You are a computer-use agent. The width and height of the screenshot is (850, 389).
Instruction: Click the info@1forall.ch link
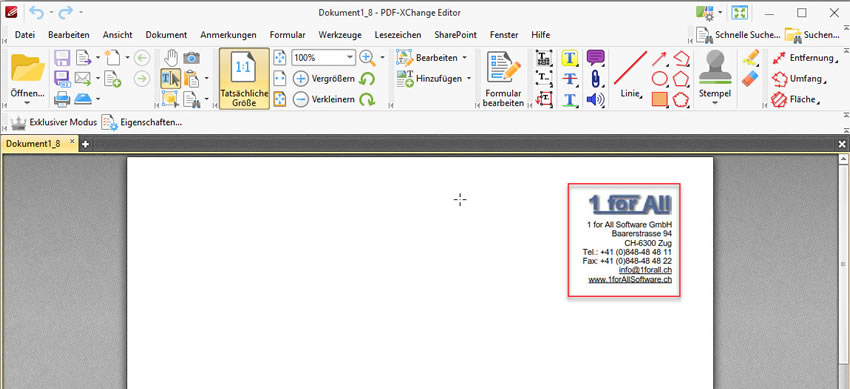pos(645,270)
